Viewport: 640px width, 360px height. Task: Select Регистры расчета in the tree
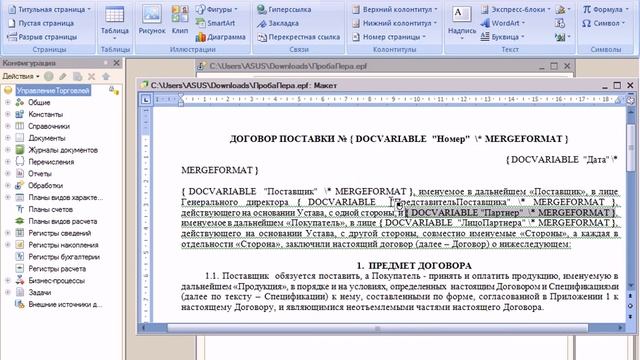point(57,269)
